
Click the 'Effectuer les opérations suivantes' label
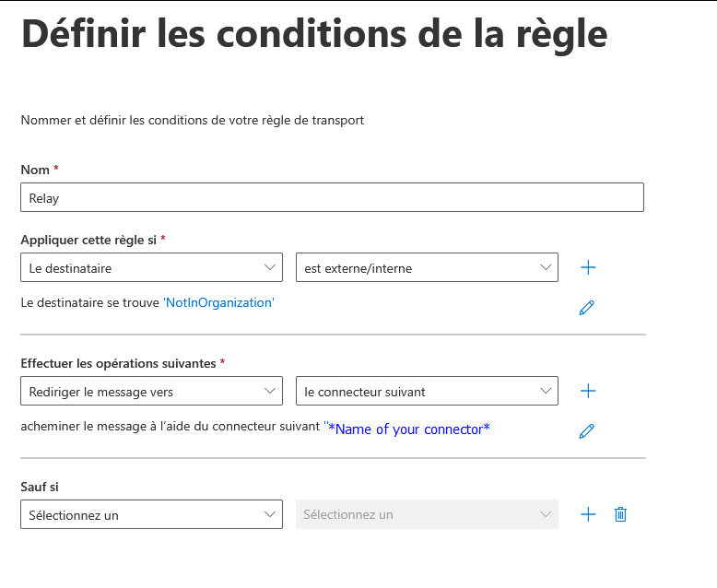[x=119, y=363]
